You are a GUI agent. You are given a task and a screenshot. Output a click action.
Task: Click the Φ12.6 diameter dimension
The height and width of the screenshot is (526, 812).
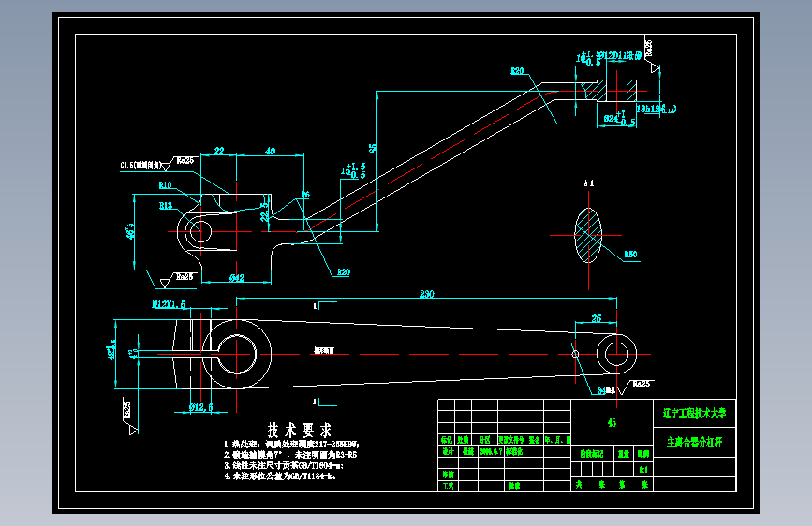[x=201, y=407]
